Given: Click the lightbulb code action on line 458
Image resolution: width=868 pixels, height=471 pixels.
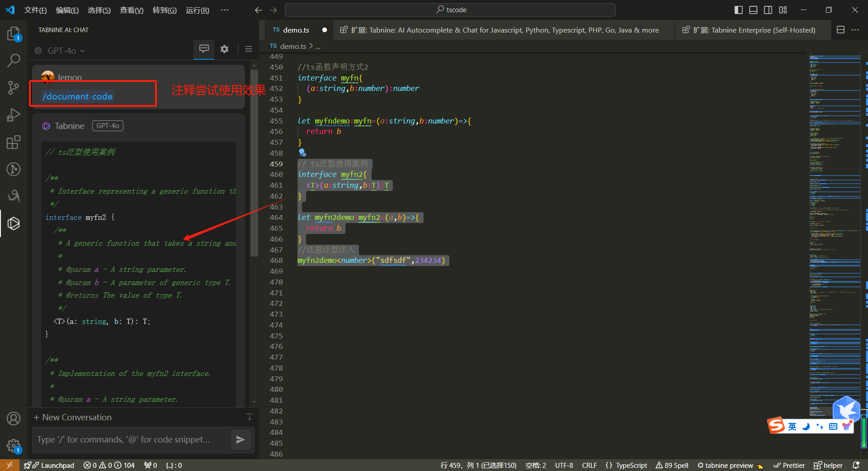Looking at the screenshot, I should [x=302, y=153].
